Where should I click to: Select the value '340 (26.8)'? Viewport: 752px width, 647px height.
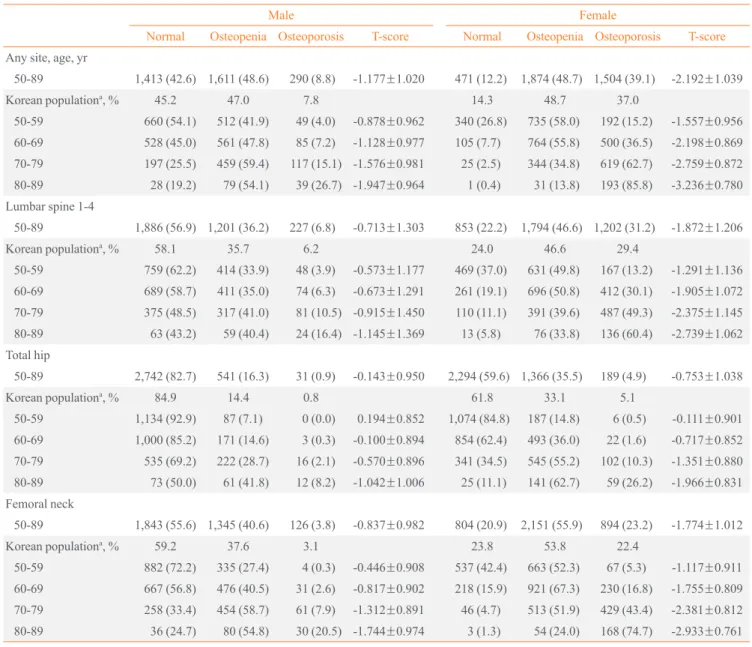[481, 122]
